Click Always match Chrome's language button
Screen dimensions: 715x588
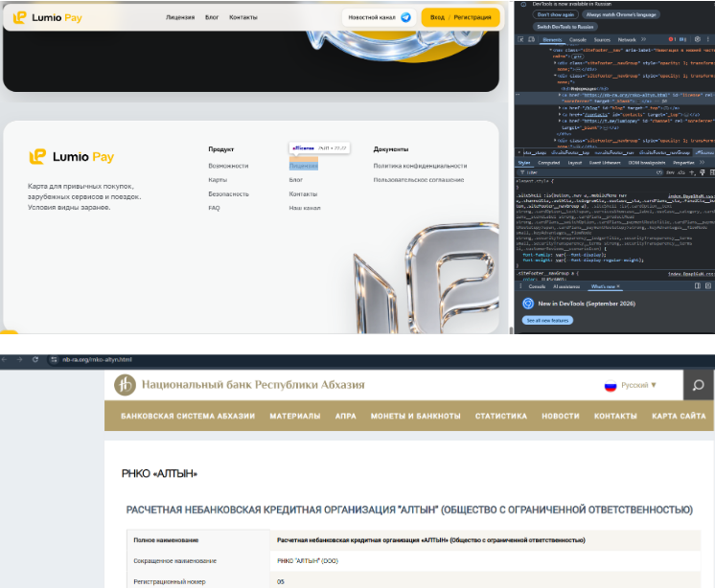pyautogui.click(x=621, y=14)
